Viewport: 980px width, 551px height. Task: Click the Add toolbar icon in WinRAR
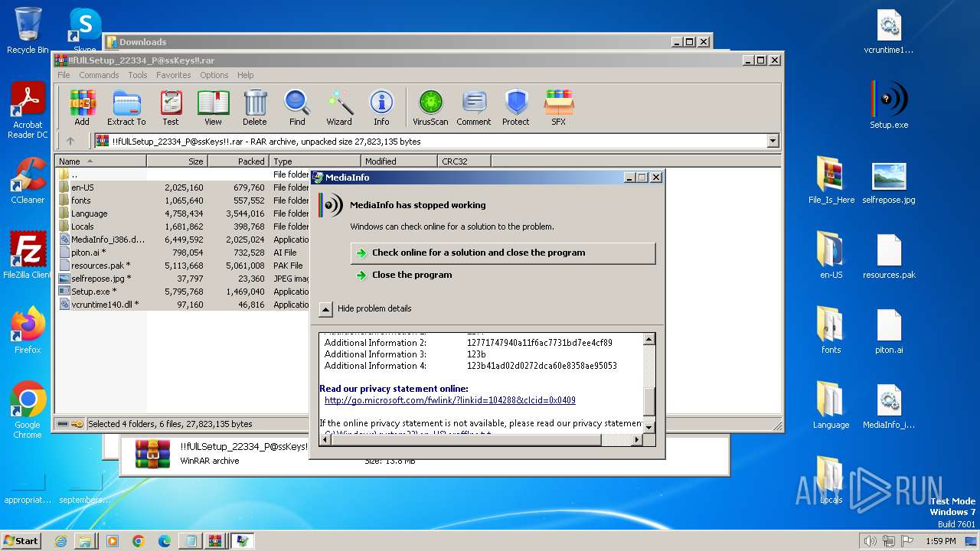click(82, 107)
